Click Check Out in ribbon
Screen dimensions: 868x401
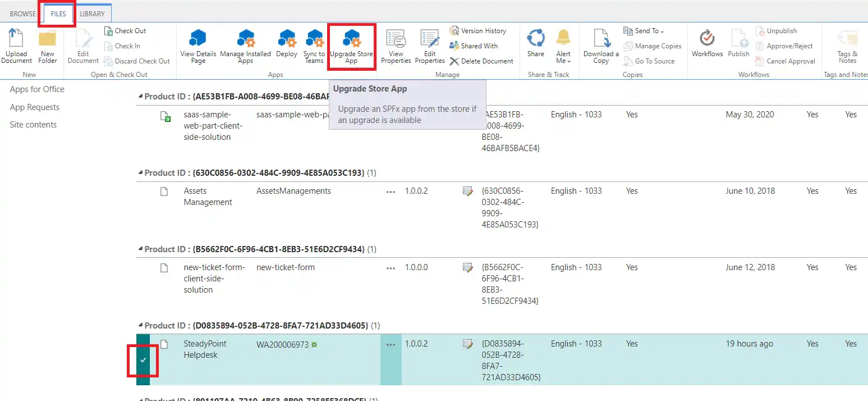click(125, 31)
